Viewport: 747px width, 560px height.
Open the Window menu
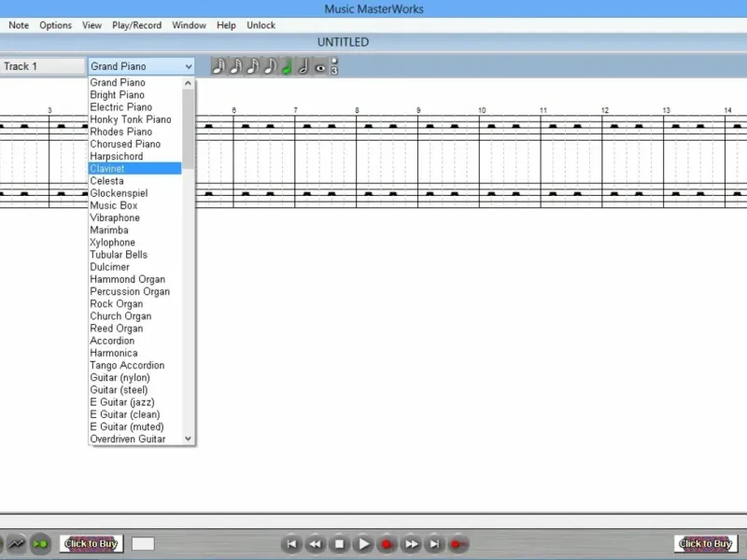point(189,25)
